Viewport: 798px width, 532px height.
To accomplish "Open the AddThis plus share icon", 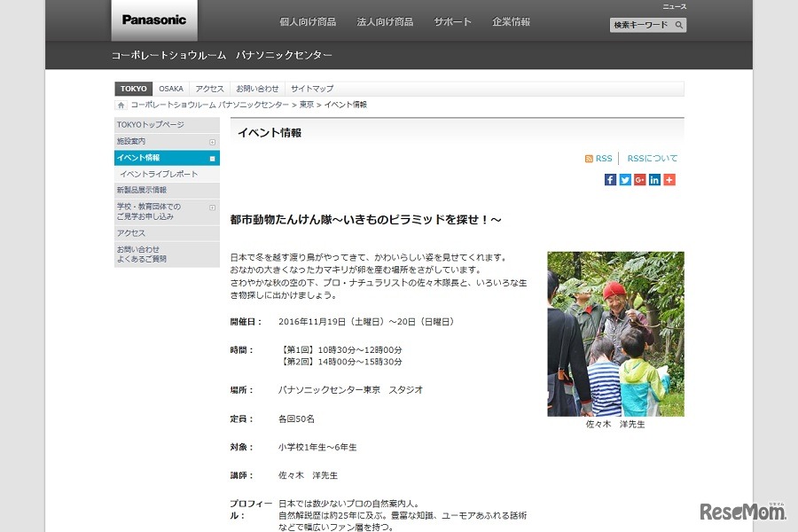I will 669,179.
